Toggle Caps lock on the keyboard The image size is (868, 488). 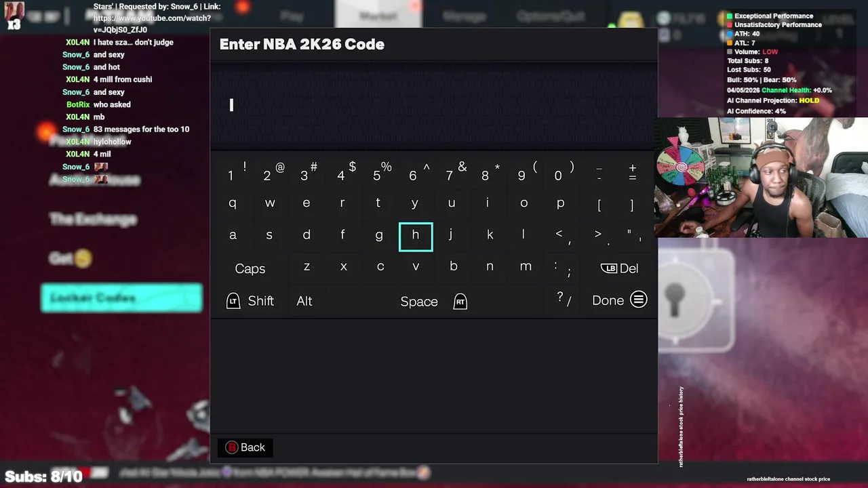tap(250, 268)
